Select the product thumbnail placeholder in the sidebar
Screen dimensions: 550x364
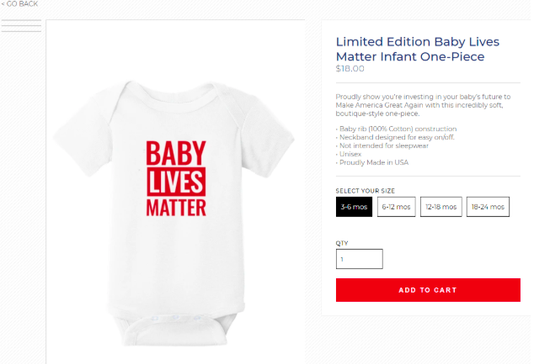click(21, 26)
